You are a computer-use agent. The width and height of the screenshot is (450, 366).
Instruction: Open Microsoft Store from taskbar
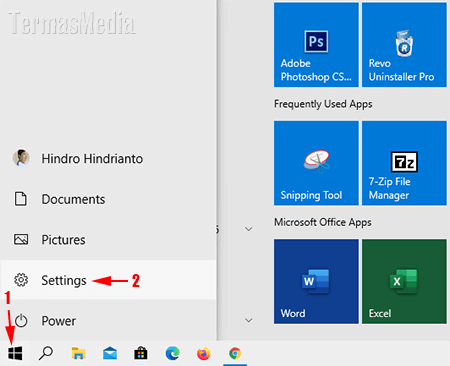click(141, 353)
